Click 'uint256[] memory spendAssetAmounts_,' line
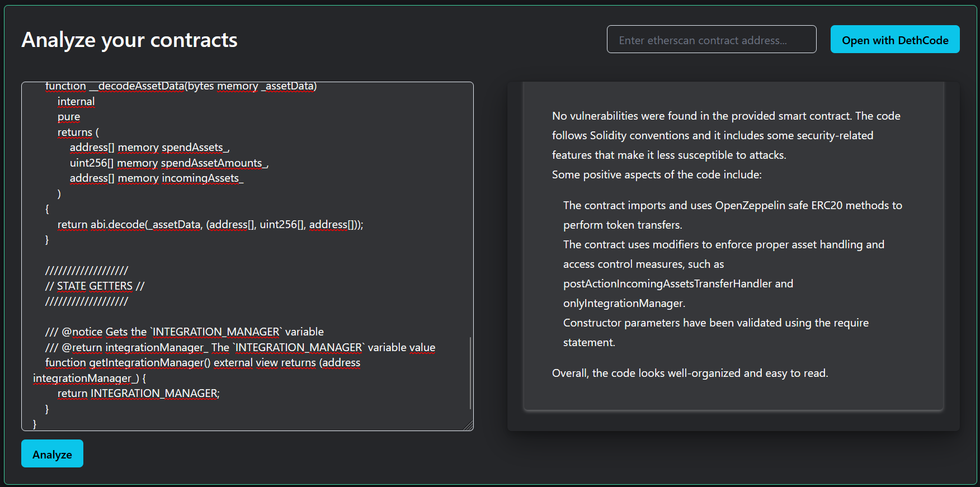 tap(169, 163)
